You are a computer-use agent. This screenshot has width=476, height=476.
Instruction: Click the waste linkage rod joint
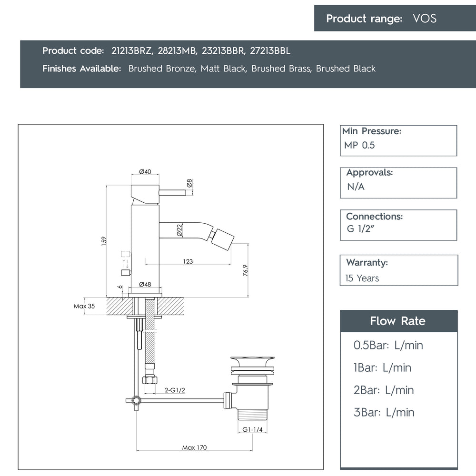136,400
